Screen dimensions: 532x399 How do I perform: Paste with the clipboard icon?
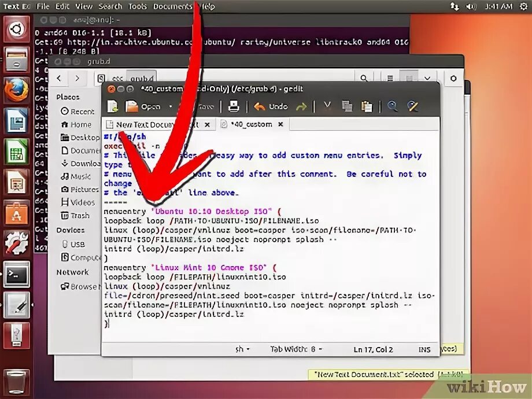367,106
